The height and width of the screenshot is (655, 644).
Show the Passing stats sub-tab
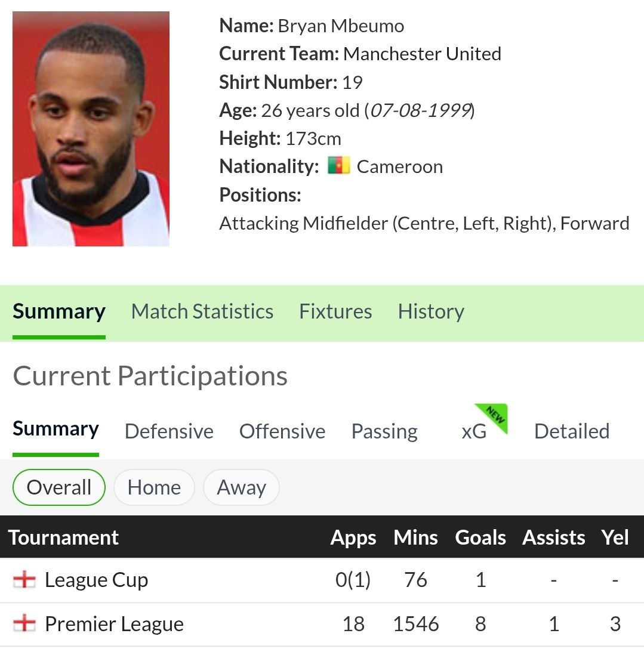[384, 431]
